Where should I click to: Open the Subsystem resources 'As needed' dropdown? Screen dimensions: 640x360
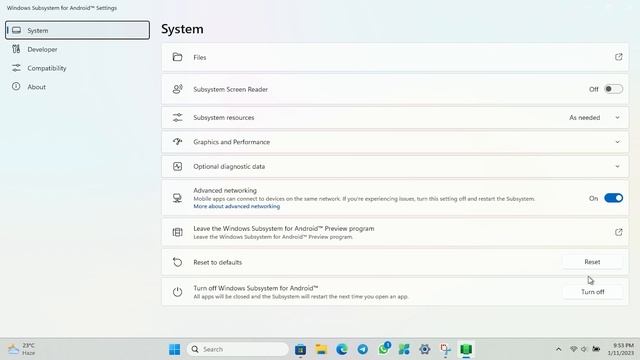595,118
